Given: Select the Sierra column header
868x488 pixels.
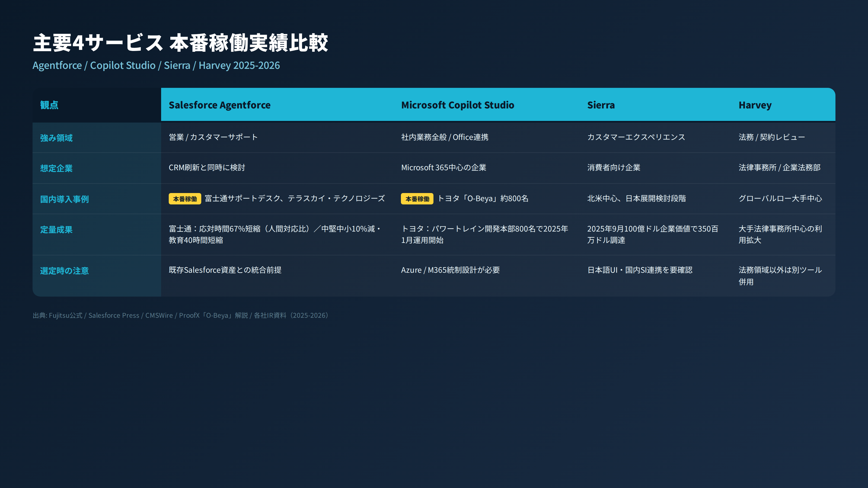Looking at the screenshot, I should click(x=655, y=105).
